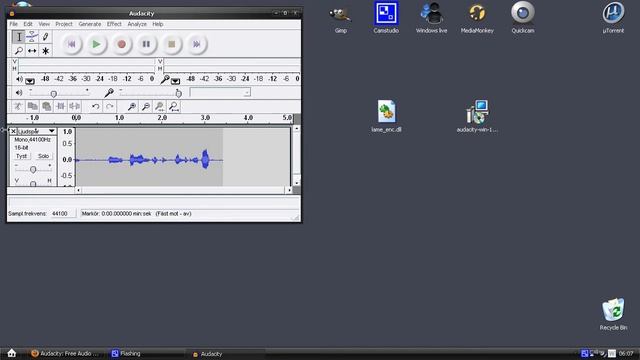Click the waveform in the track

click(x=149, y=160)
